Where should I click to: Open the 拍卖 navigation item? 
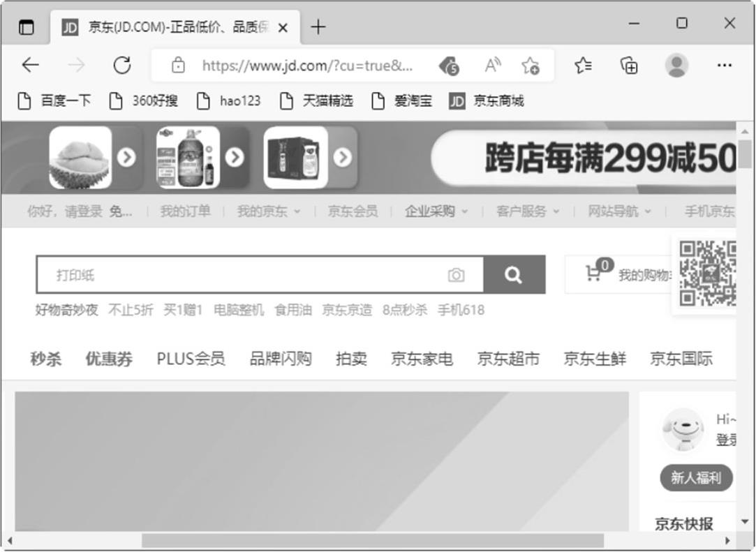[x=352, y=359]
